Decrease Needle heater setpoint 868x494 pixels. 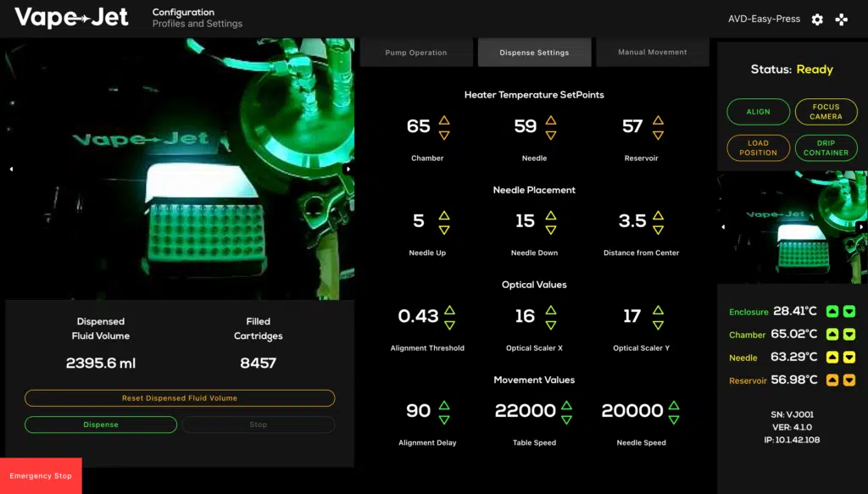(x=551, y=135)
